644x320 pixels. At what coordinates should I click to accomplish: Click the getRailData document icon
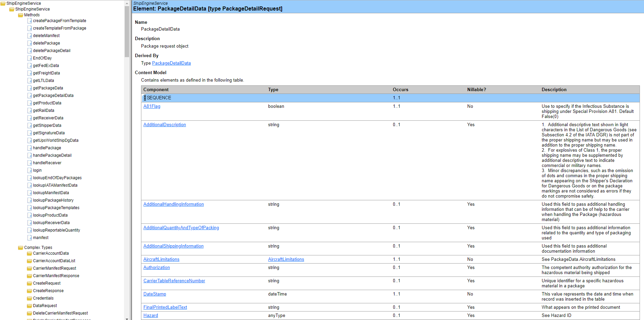coord(30,111)
